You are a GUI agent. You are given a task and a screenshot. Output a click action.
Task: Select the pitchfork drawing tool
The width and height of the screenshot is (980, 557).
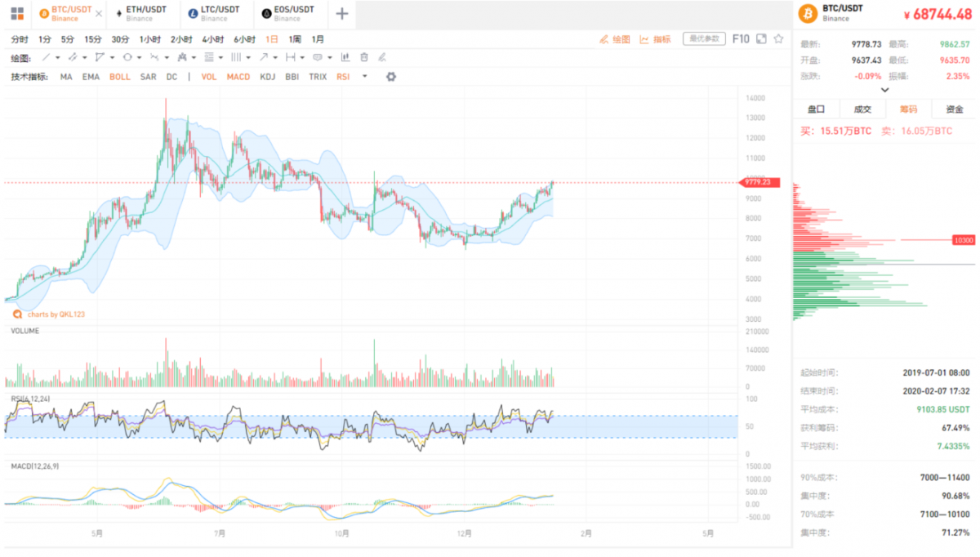coord(181,57)
